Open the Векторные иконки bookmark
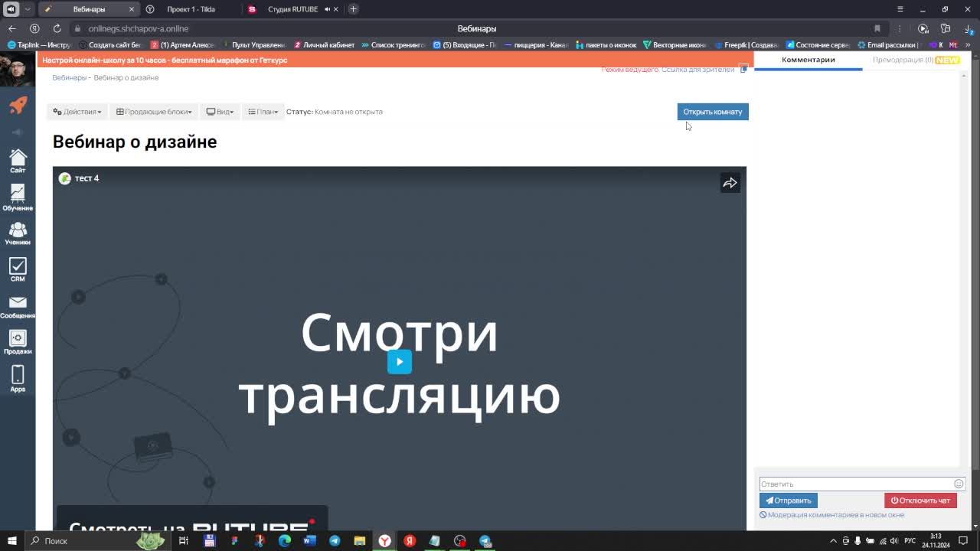Viewport: 980px width, 551px height. (x=675, y=45)
